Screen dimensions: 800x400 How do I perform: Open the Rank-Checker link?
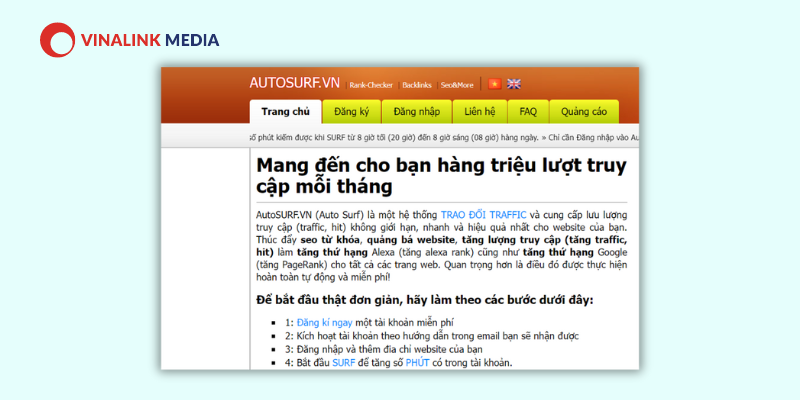371,85
